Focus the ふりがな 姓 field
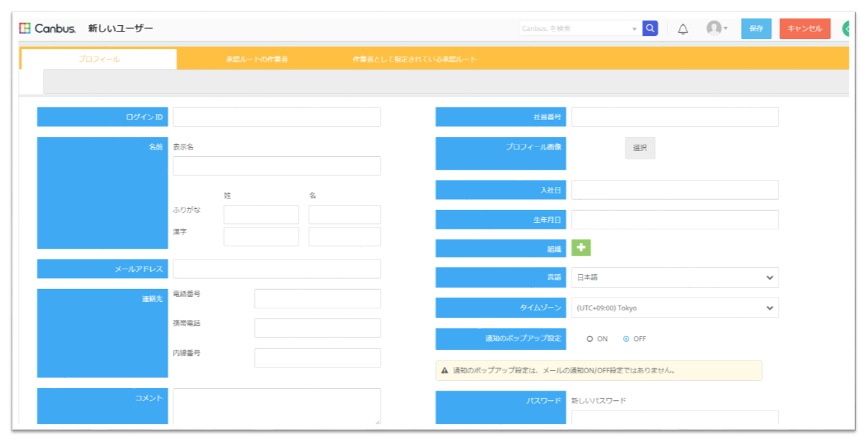This screenshot has height=442, width=868. click(261, 215)
